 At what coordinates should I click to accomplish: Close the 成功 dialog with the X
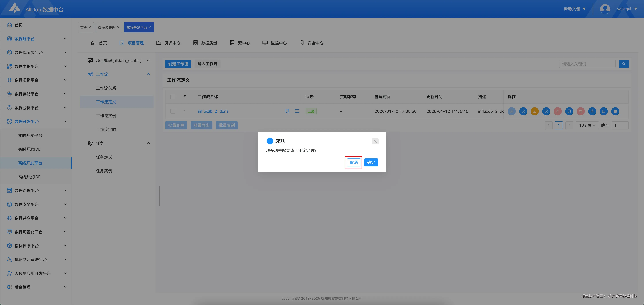coord(375,141)
